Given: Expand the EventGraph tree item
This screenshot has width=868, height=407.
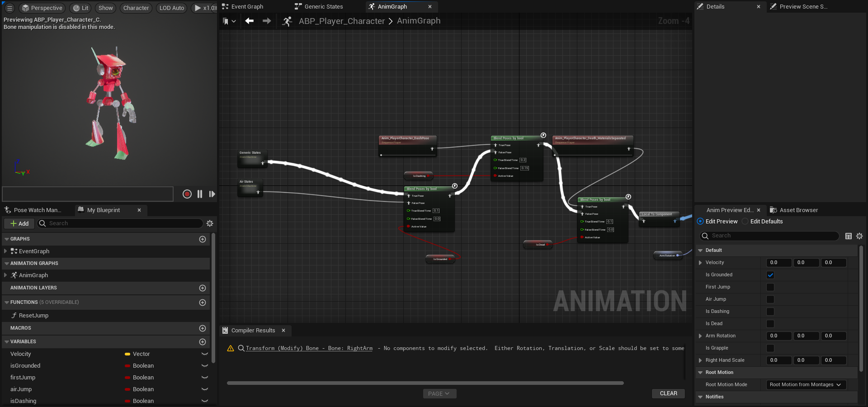Looking at the screenshot, I should coord(5,251).
